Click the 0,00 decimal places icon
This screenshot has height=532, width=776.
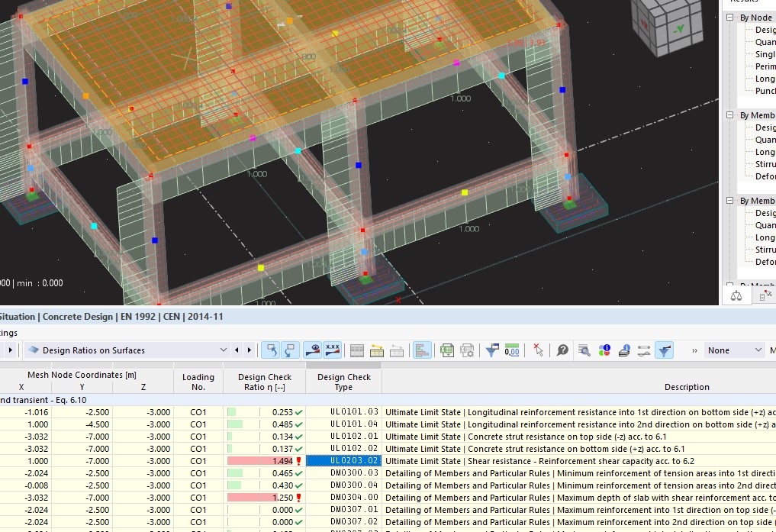(512, 350)
